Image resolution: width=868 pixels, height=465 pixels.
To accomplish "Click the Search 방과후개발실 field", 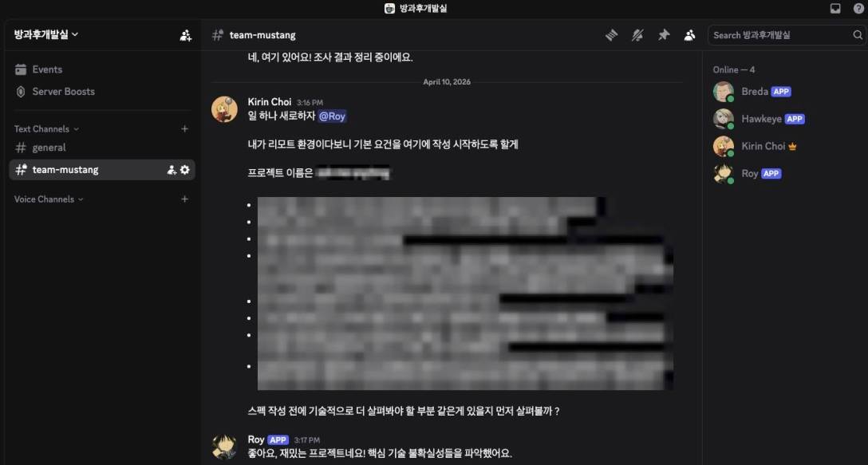I will point(787,35).
